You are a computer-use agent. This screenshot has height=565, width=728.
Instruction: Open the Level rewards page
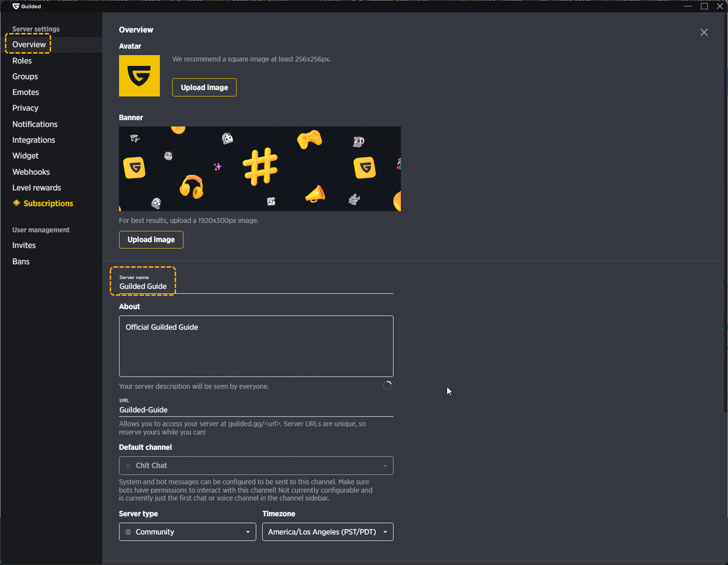[x=36, y=188]
